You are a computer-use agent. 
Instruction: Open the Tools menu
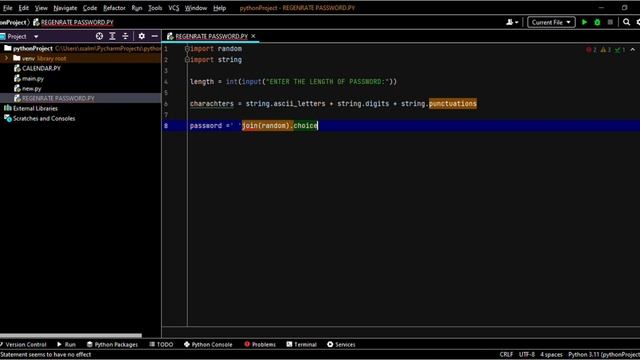(155, 8)
